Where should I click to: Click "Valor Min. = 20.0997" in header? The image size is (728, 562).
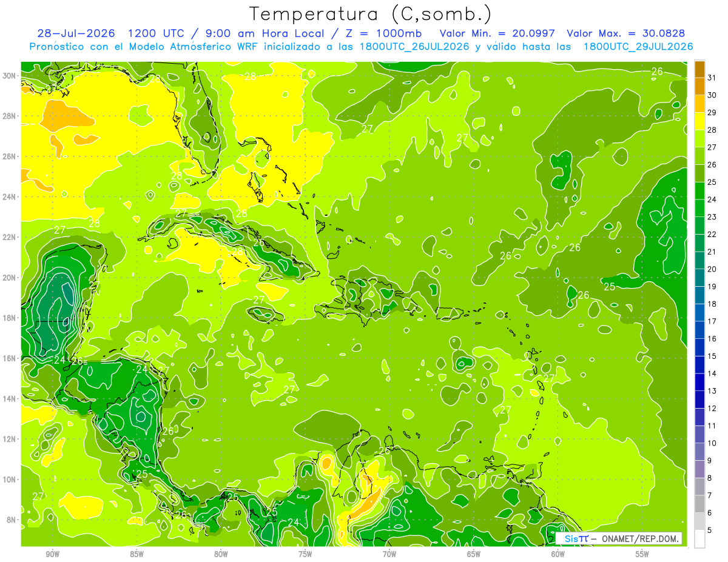(x=497, y=33)
